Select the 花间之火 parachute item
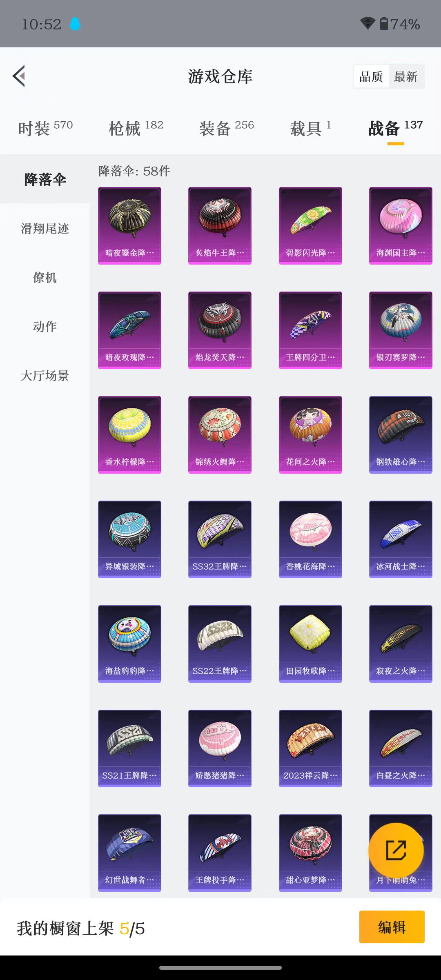The image size is (441, 980). [x=310, y=435]
